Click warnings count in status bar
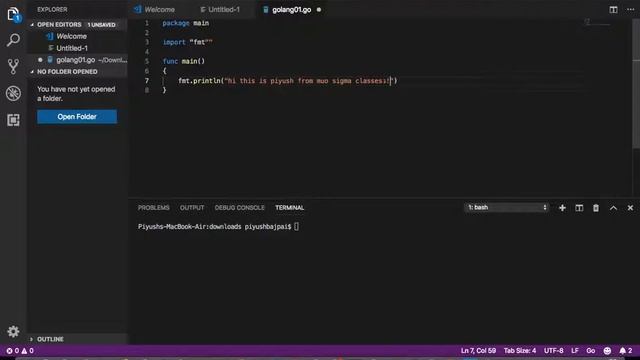Viewport: 640px width, 360px height. click(27, 351)
